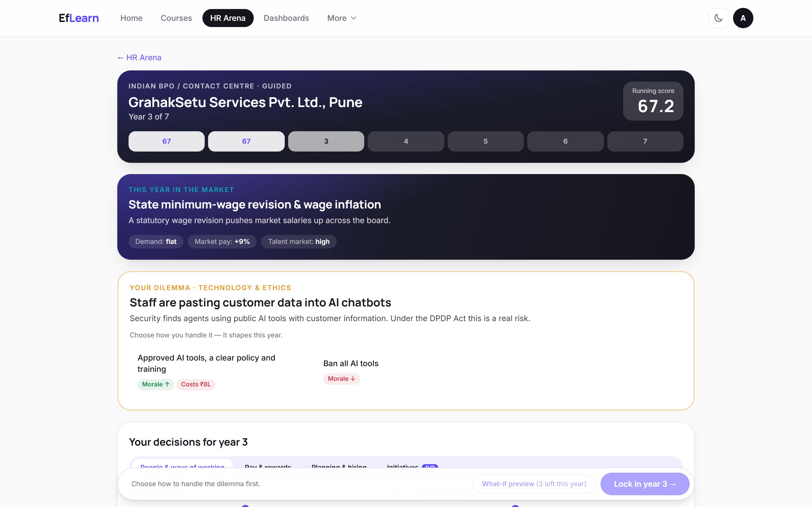This screenshot has height=507, width=812.
Task: Select the year 5 step
Action: (486, 141)
